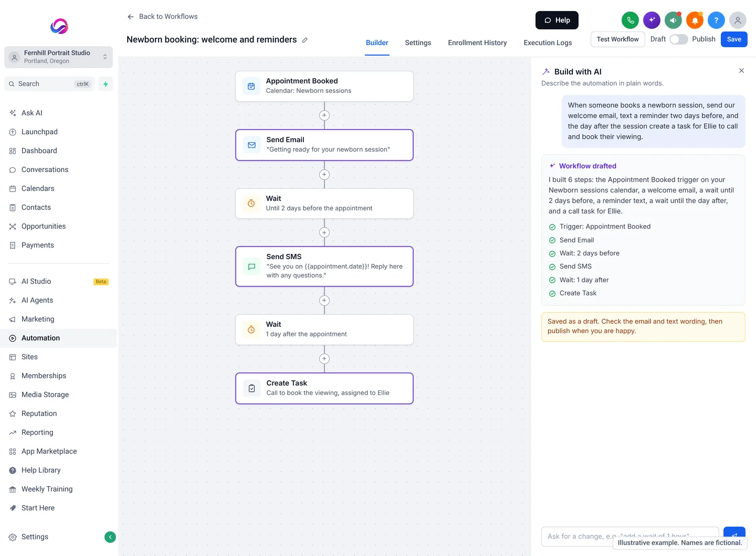Open the Help button
The width and height of the screenshot is (756, 556).
(x=557, y=20)
